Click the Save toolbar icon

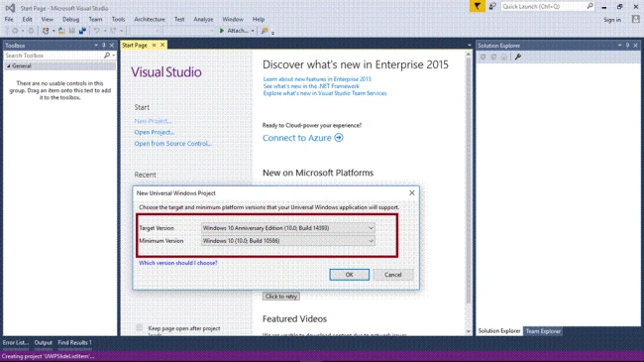[72, 31]
